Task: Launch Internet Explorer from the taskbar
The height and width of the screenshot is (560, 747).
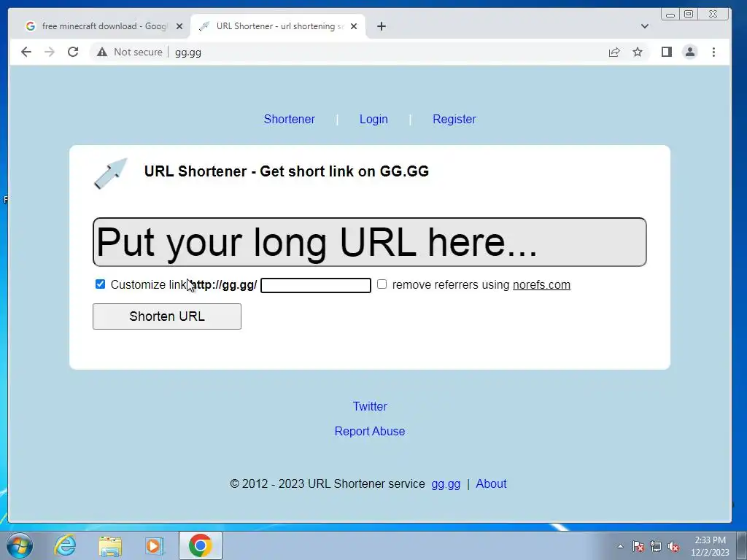Action: point(65,545)
